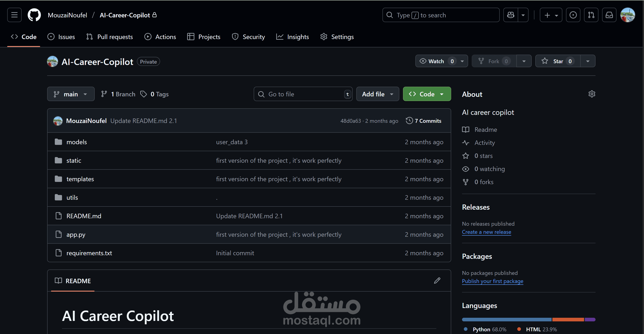Click the commit history clock icon

409,121
